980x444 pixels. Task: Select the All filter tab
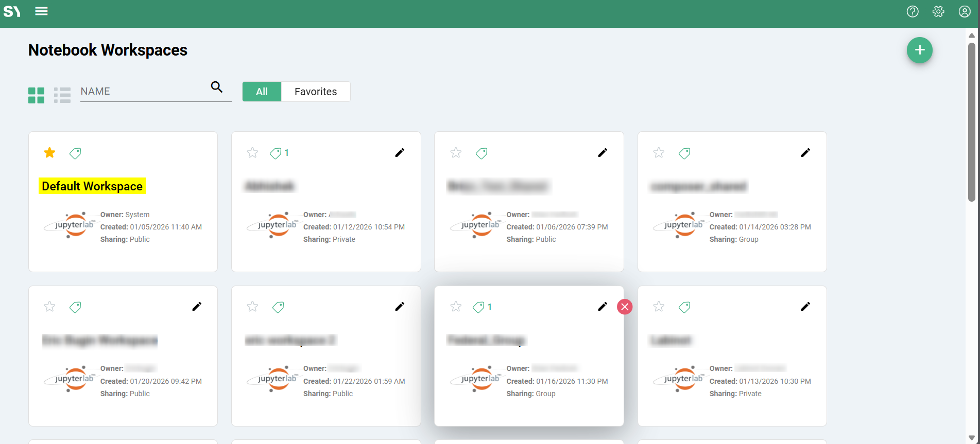[x=262, y=92]
